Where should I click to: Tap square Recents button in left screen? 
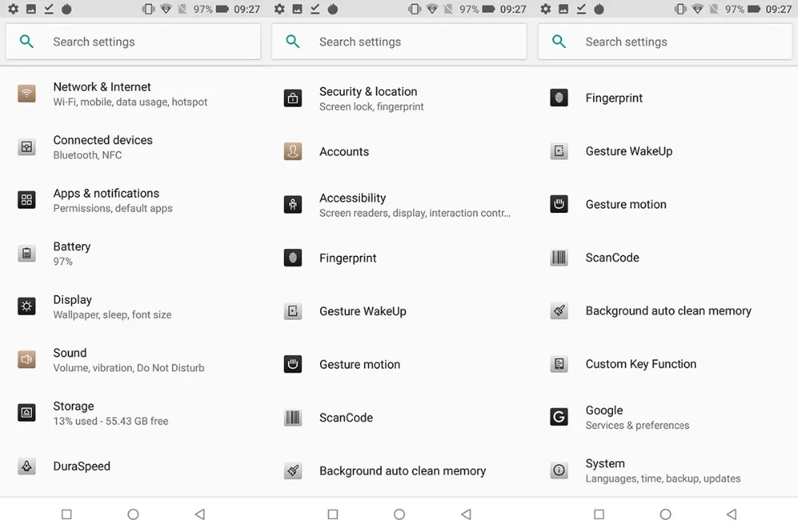pos(67,514)
